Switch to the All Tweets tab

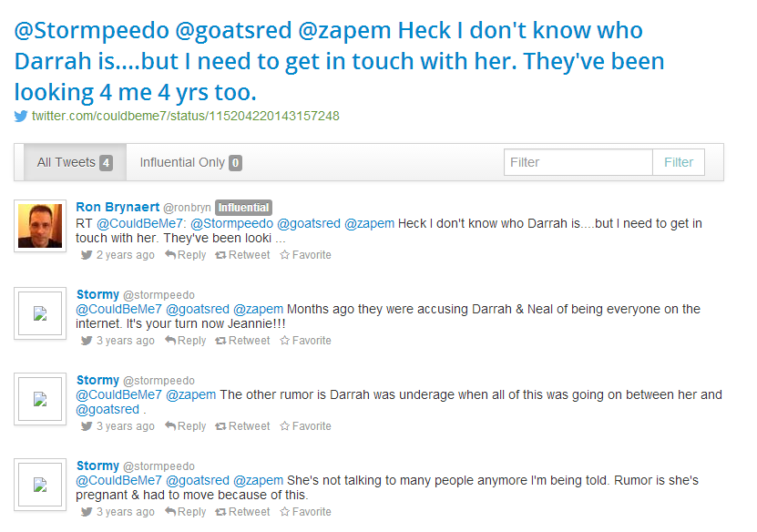coord(75,162)
